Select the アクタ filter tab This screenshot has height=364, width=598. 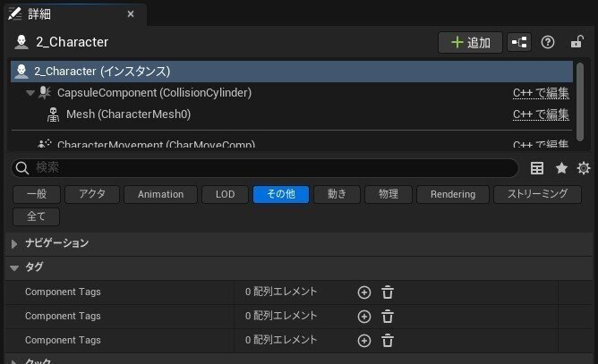(92, 194)
